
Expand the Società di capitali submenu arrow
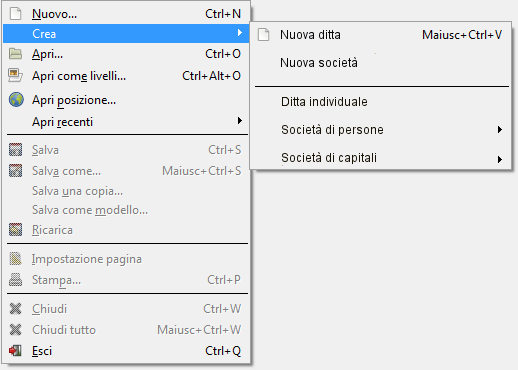(x=499, y=159)
